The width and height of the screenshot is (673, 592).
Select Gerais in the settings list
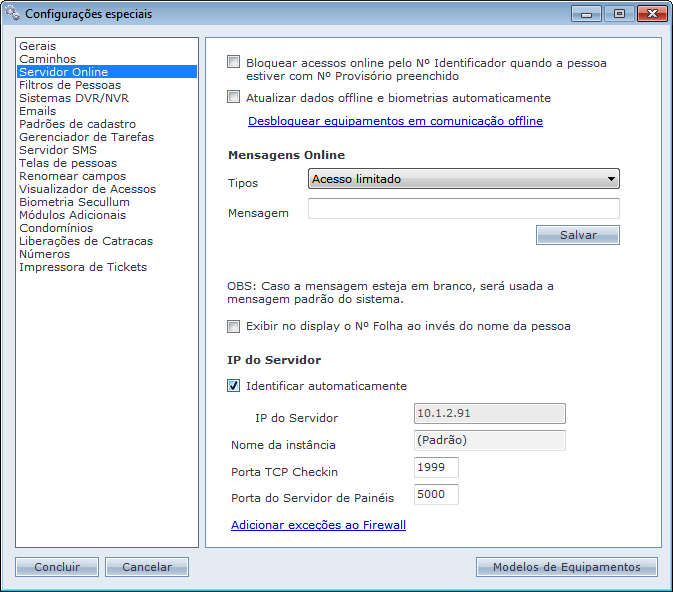(38, 46)
